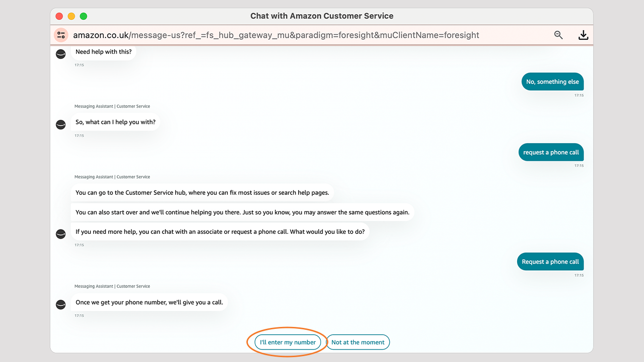The height and width of the screenshot is (362, 644).
Task: Choose "I'll enter my number"
Action: (288, 342)
